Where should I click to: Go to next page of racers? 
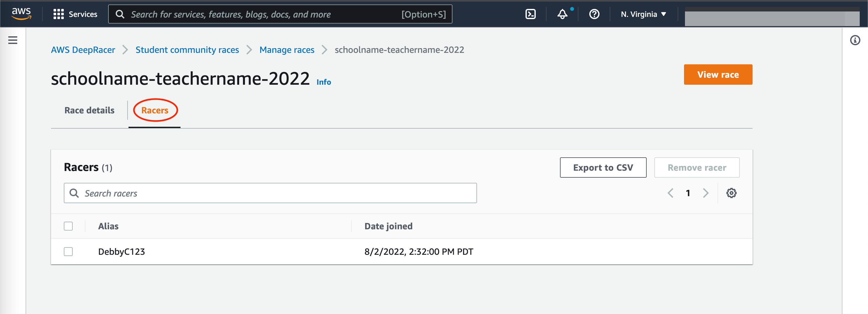click(706, 193)
